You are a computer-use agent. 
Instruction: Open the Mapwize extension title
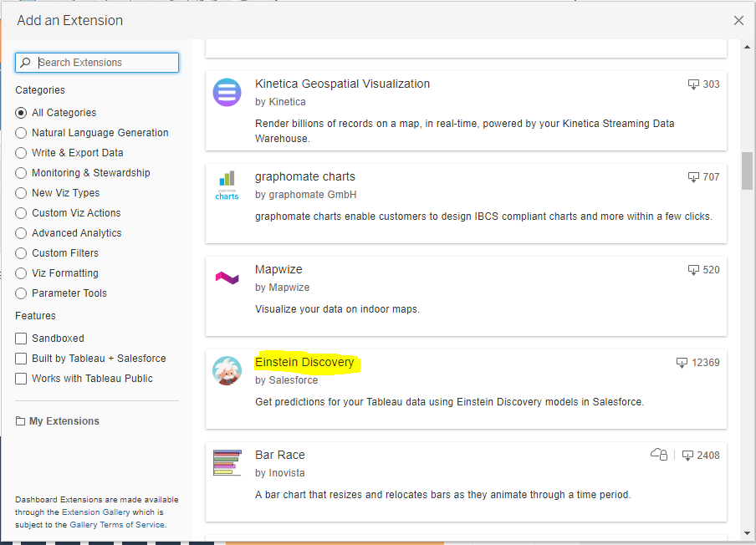coord(278,269)
